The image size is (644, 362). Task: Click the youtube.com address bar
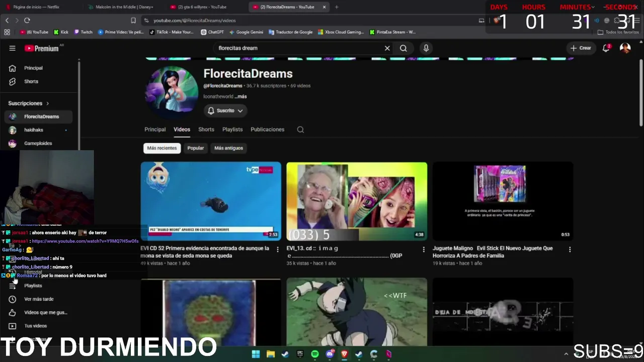coord(308,21)
